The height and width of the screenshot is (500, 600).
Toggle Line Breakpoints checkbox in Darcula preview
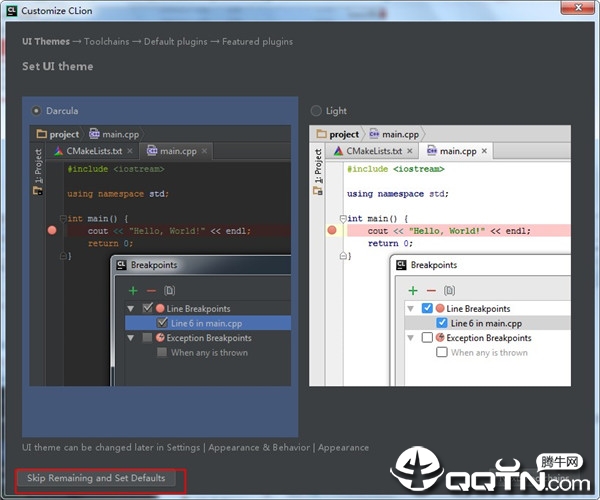coord(148,308)
